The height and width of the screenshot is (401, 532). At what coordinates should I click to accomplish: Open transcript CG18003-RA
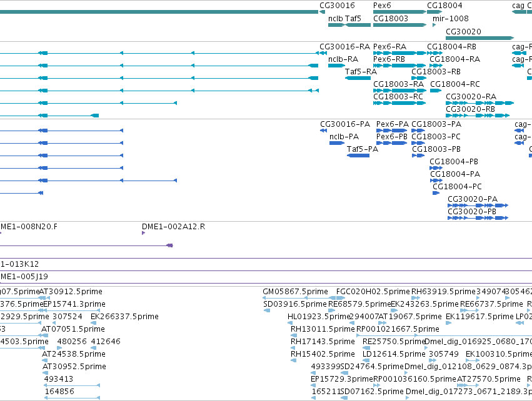point(398,84)
